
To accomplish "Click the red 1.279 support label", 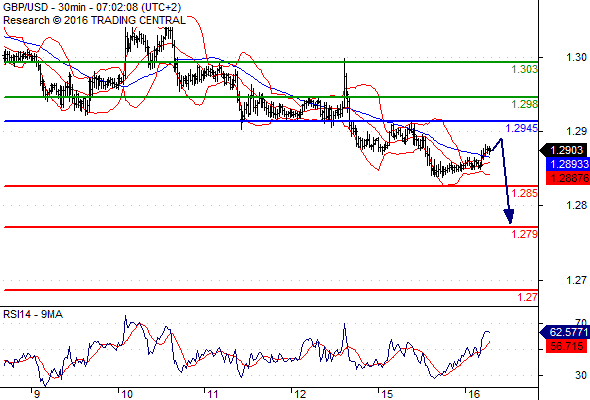I will pos(525,234).
